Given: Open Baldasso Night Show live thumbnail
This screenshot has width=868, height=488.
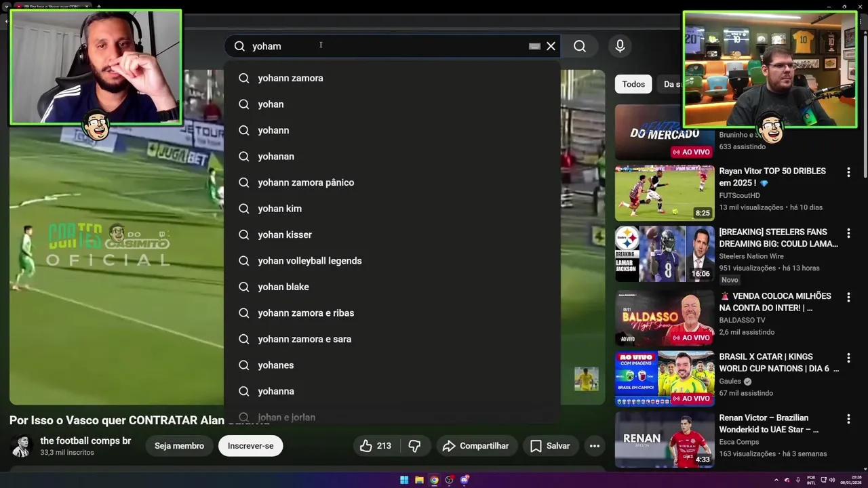Looking at the screenshot, I should coord(665,318).
